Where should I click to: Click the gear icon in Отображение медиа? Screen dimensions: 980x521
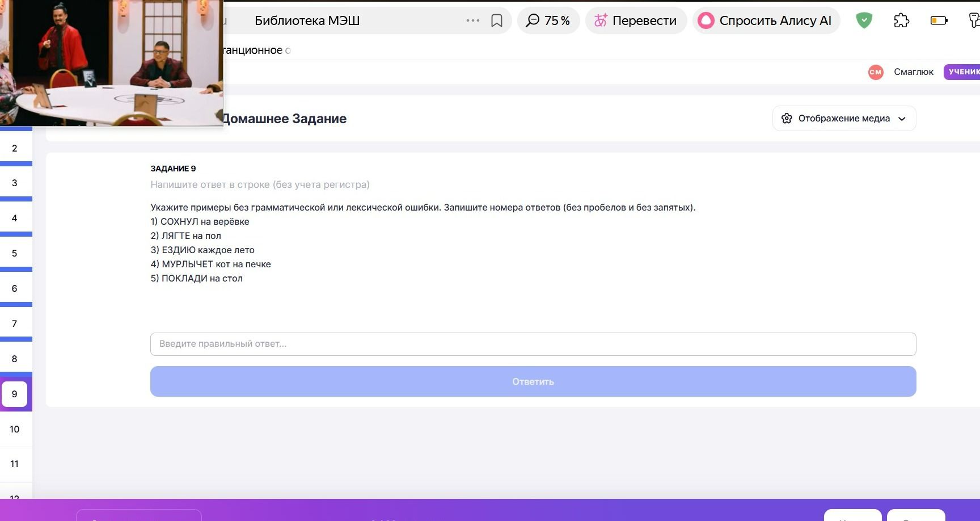[787, 119]
